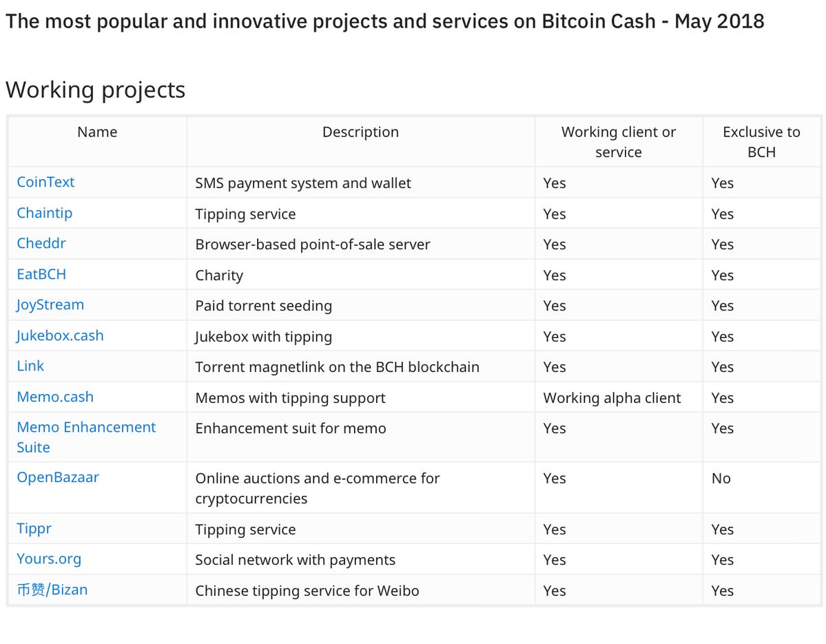Open the 币赞/Bizan link
The height and width of the screenshot is (644, 826).
click(x=52, y=590)
